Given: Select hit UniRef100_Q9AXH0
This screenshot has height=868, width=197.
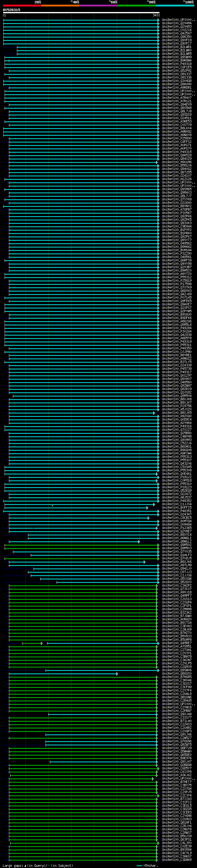Looking at the screenshot, I should point(177,84).
